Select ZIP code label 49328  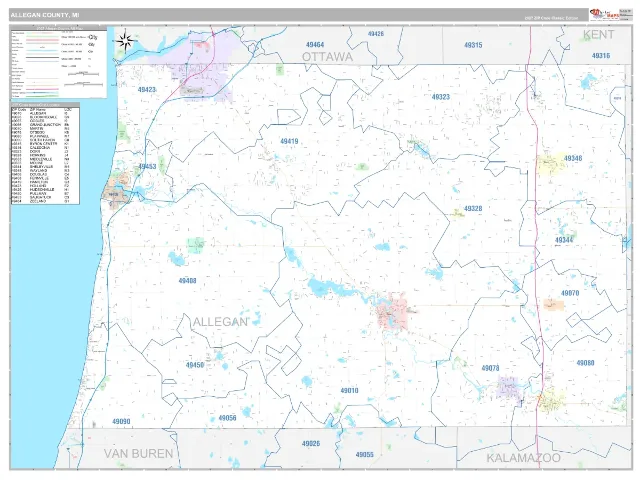pyautogui.click(x=473, y=209)
